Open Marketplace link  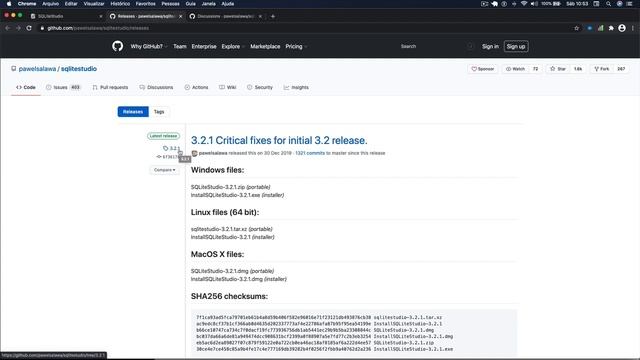(x=265, y=47)
